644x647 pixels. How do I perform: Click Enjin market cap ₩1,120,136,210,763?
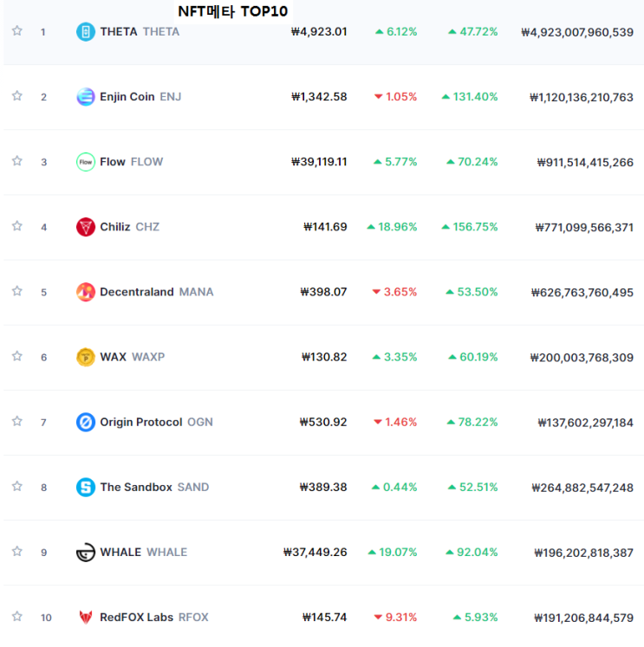(x=582, y=97)
